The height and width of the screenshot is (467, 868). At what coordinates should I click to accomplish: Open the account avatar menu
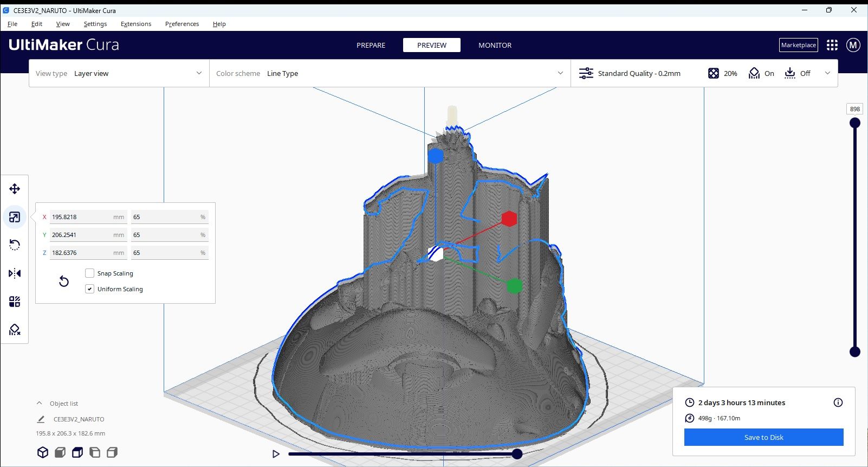point(853,45)
